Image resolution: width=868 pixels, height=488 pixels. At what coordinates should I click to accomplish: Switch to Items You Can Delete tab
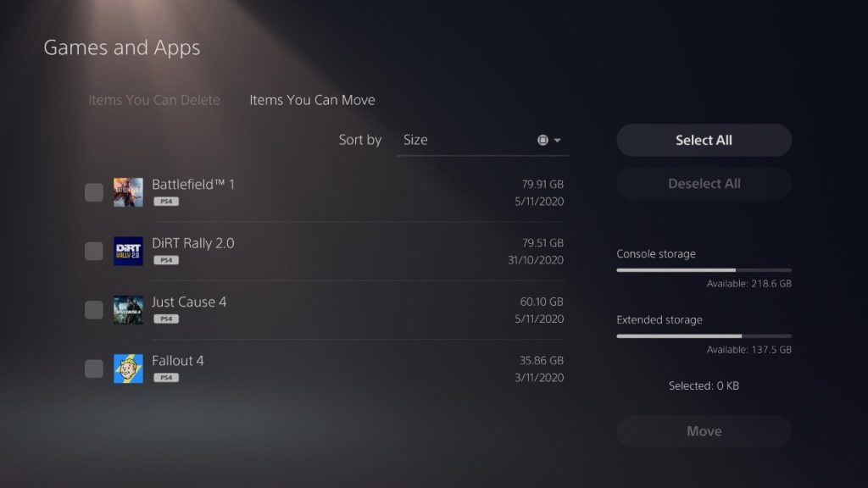pos(154,100)
